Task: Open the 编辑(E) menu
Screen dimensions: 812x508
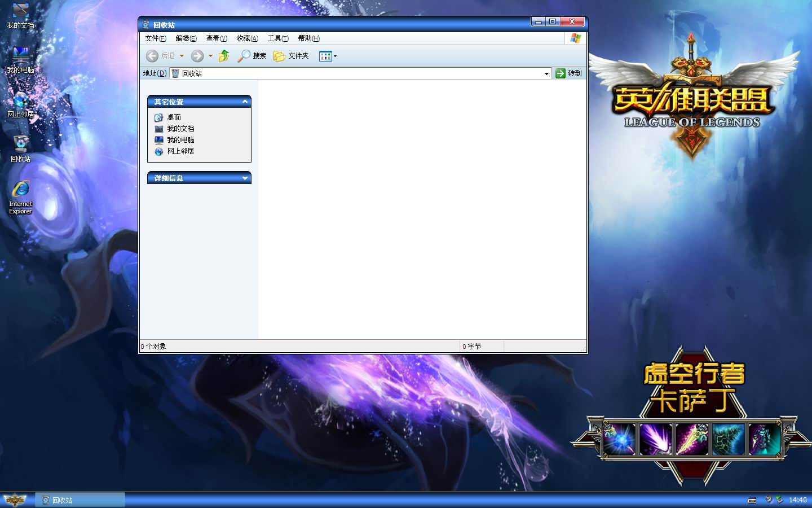Action: pos(186,38)
